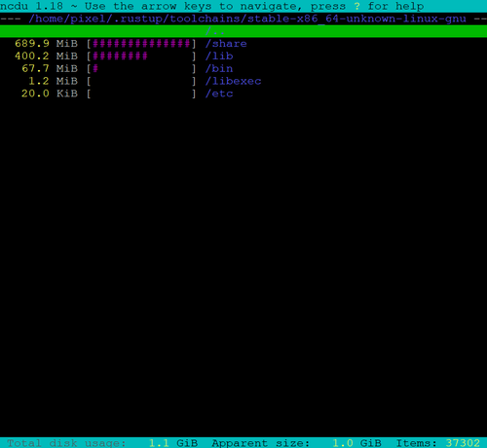The image size is (487, 448).
Task: Click the 689.9 MiB size value
Action: tap(46, 44)
